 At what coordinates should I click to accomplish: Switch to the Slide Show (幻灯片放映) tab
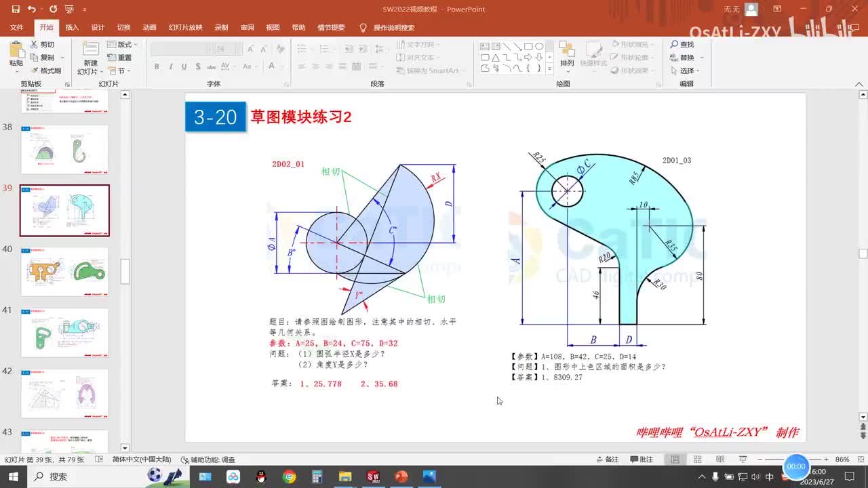[x=185, y=28]
